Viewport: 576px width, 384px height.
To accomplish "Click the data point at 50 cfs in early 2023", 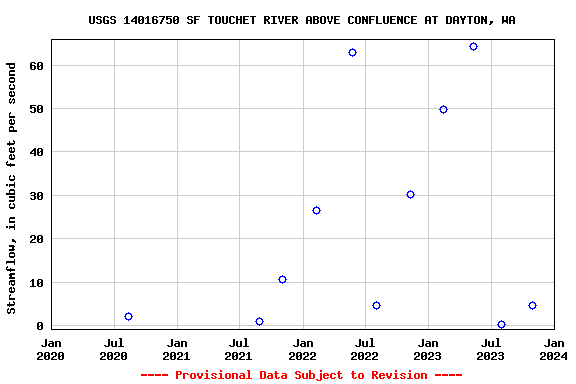I will (443, 110).
